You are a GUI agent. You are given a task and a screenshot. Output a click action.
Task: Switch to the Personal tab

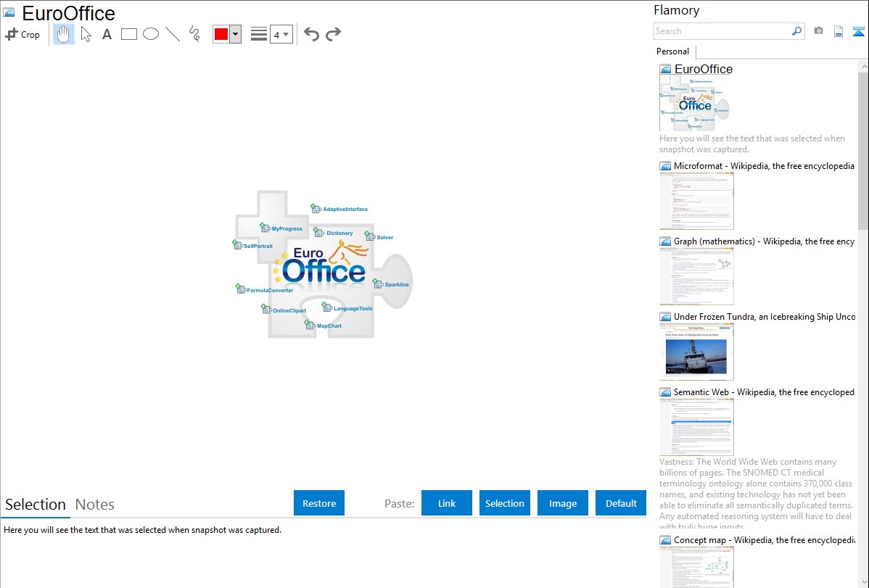pos(672,51)
